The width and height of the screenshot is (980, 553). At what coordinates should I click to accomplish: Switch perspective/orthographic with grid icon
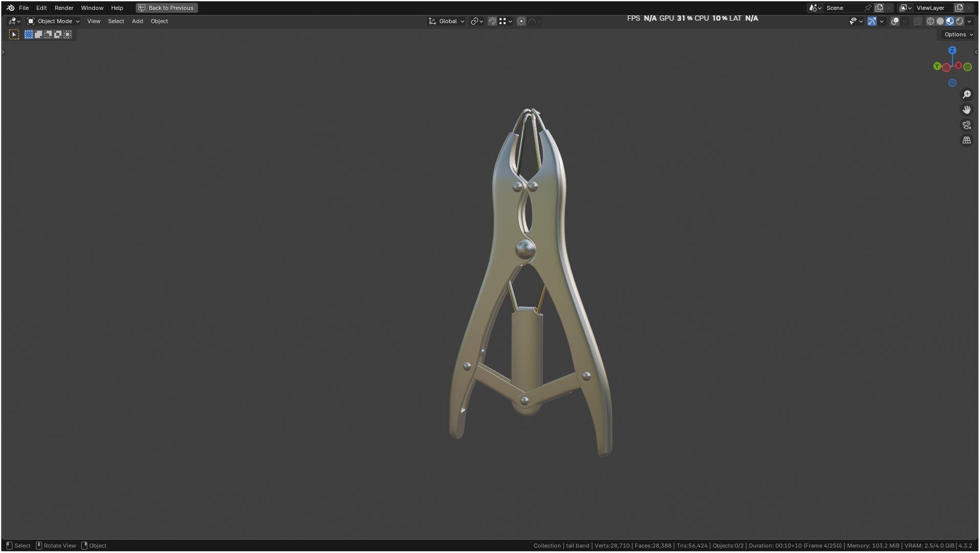click(967, 140)
